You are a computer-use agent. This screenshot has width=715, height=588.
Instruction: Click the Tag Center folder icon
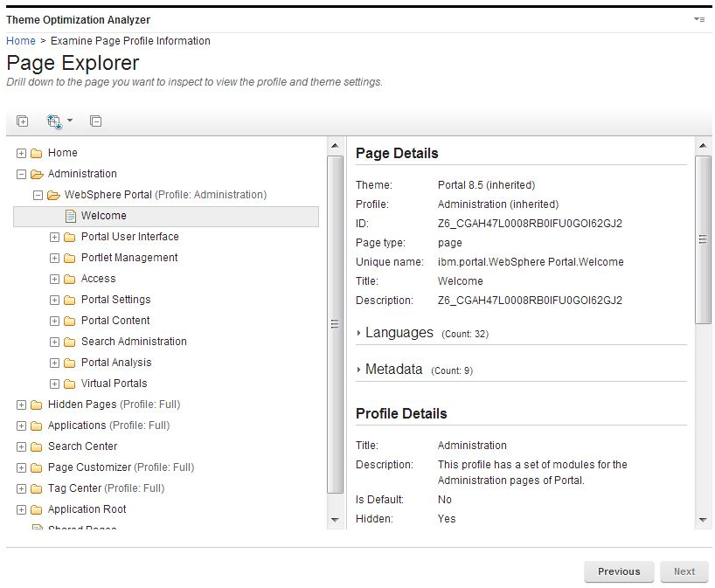click(x=37, y=488)
